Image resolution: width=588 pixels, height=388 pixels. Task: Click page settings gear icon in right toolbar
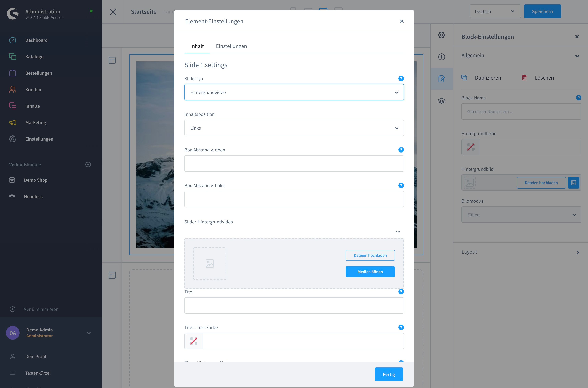441,35
